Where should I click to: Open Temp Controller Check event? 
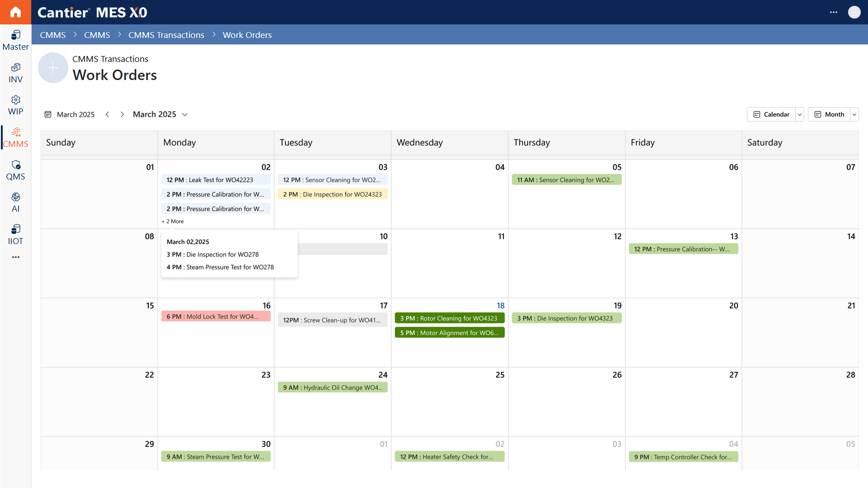[683, 457]
